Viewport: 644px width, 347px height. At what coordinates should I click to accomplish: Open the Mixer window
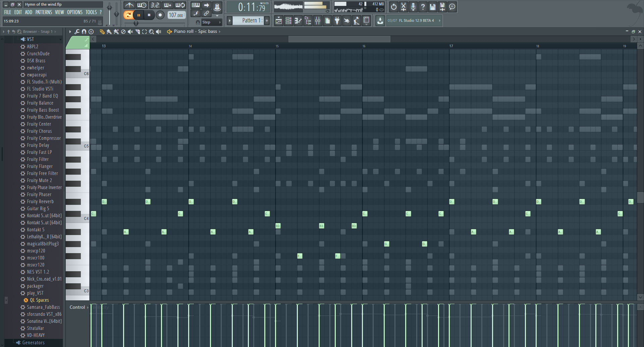click(x=317, y=21)
